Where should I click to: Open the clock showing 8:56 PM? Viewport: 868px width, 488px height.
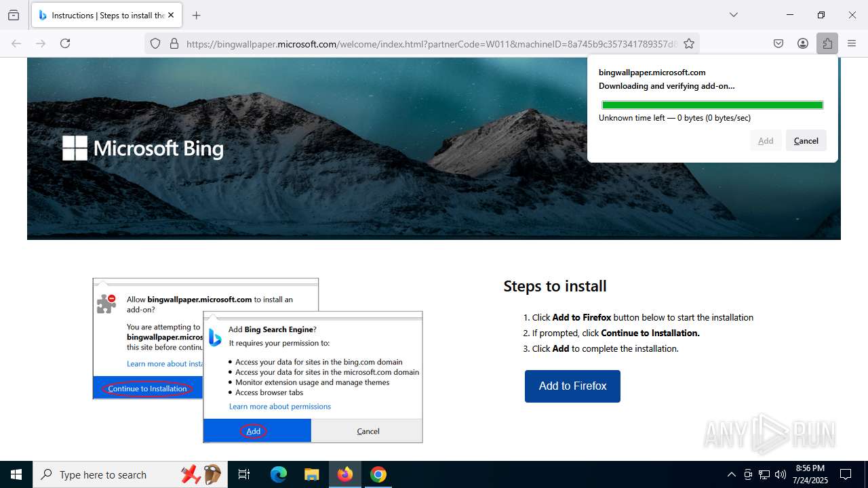pyautogui.click(x=810, y=474)
